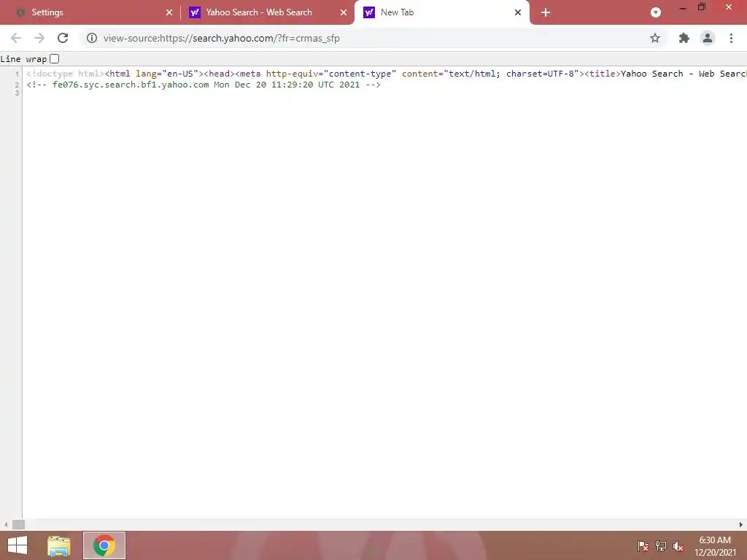Screen dimensions: 747x560
Task: Enable the Line wrap checkbox
Action: [x=54, y=58]
